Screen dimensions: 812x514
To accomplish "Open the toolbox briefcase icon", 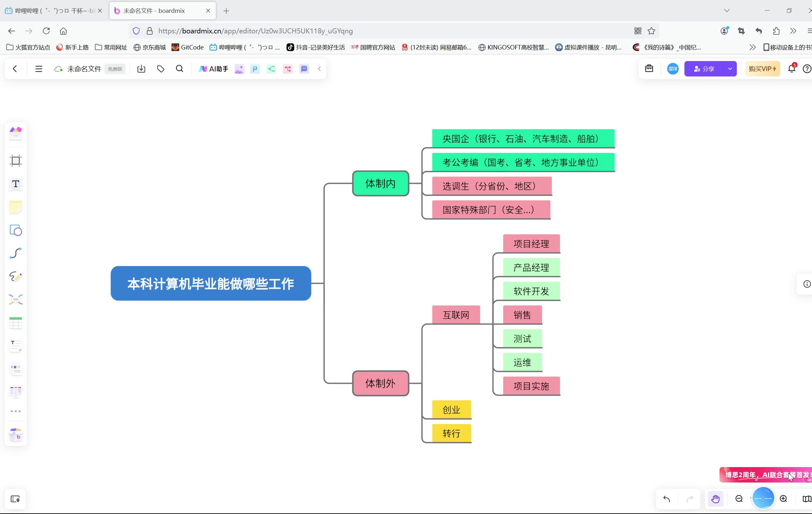I will [x=649, y=68].
